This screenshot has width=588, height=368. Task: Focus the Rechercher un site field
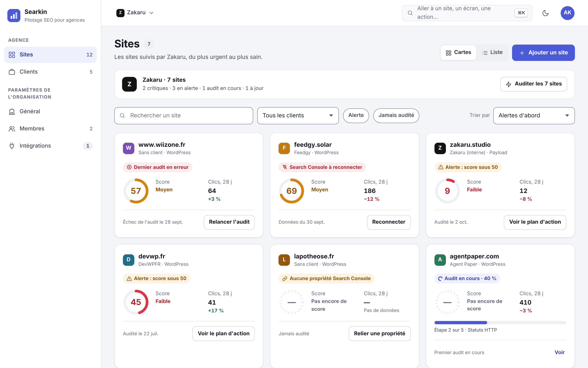click(184, 116)
